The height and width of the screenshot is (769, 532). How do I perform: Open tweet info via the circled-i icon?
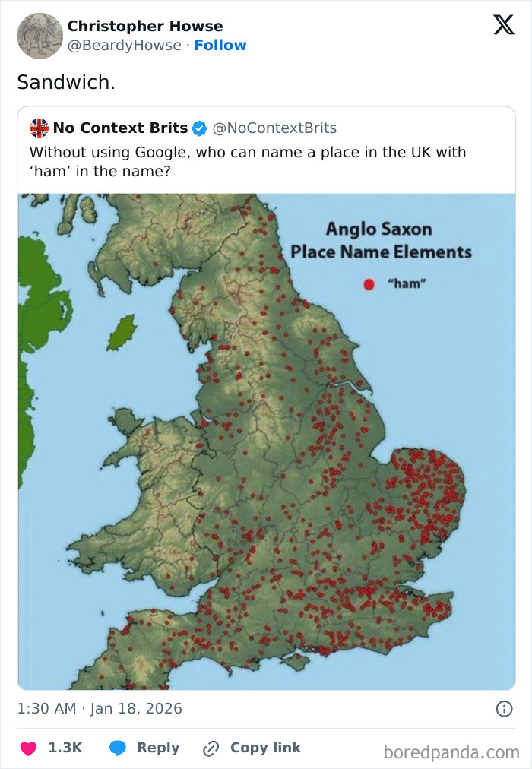click(505, 708)
